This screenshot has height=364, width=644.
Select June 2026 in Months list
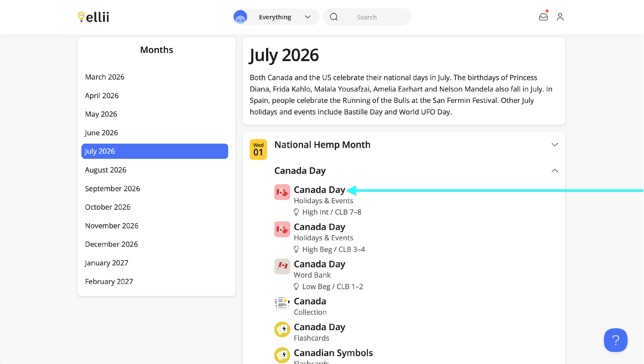(x=101, y=133)
